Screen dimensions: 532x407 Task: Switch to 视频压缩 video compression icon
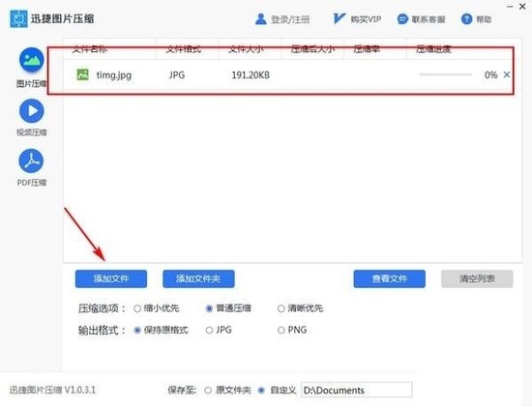[32, 111]
